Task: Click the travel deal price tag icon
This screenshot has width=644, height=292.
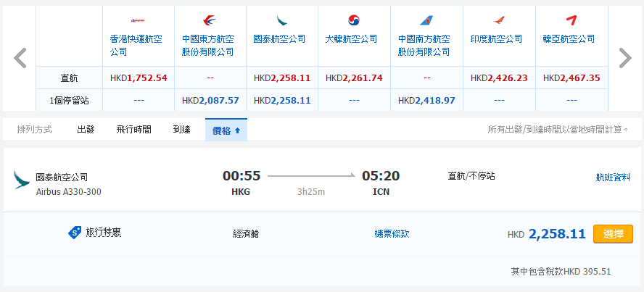Action: coord(74,233)
